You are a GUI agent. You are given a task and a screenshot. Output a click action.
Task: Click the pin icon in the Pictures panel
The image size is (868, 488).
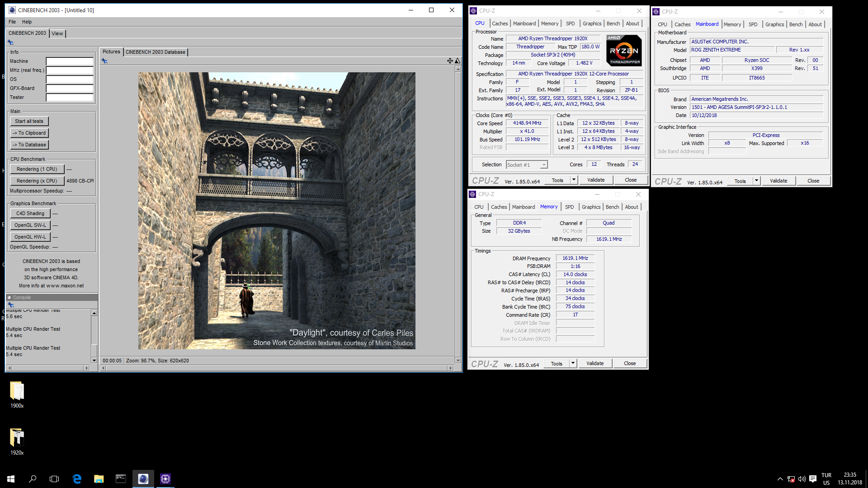click(104, 61)
